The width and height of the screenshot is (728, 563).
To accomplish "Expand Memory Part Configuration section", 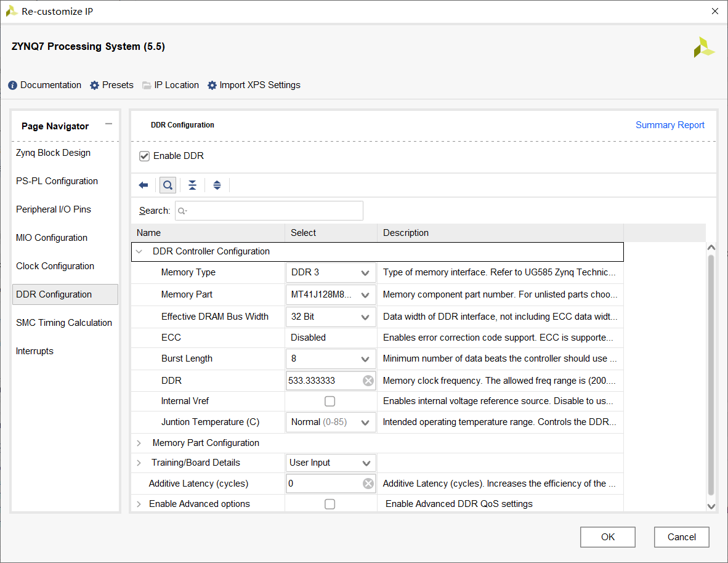I will (139, 444).
